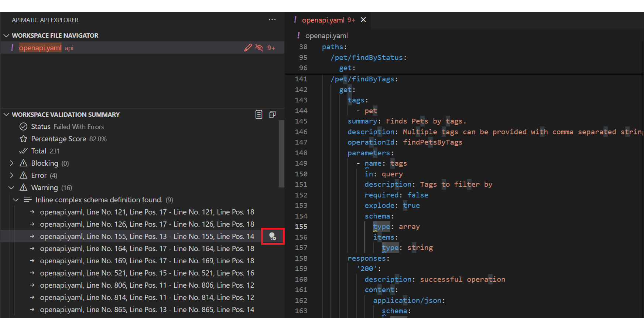The image size is (644, 318).
Task: Click 'type: string' on line 157
Action: pyautogui.click(x=407, y=247)
